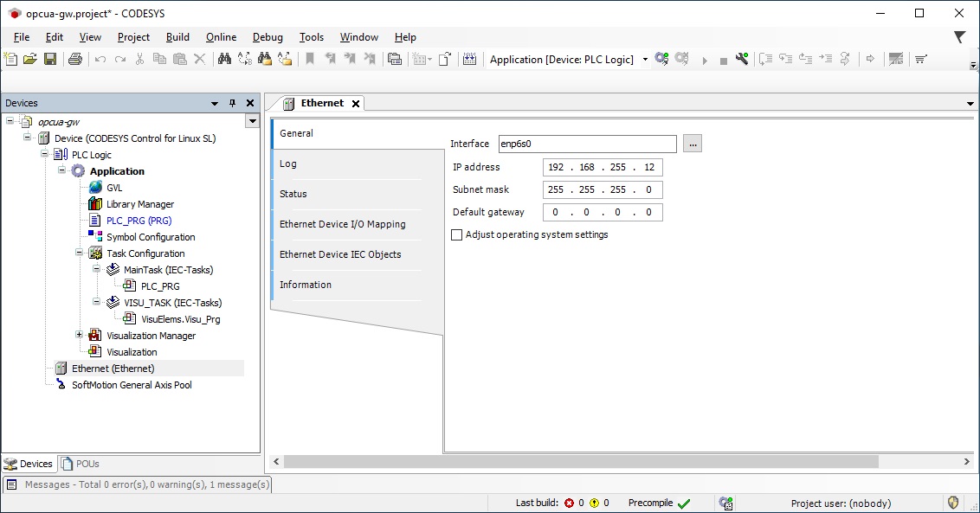Image resolution: width=980 pixels, height=513 pixels.
Task: Click the tile windows toolbar icon
Action: point(896,60)
